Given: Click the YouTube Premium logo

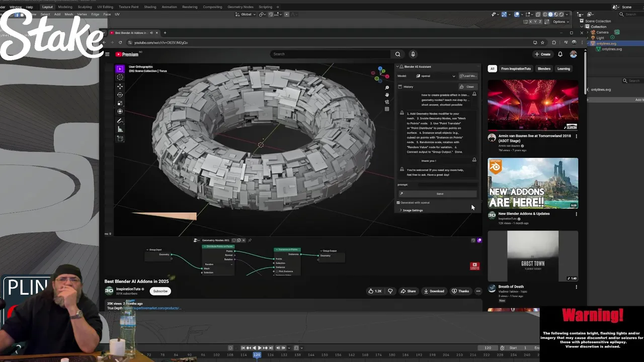Looking at the screenshot, I should click(x=127, y=54).
